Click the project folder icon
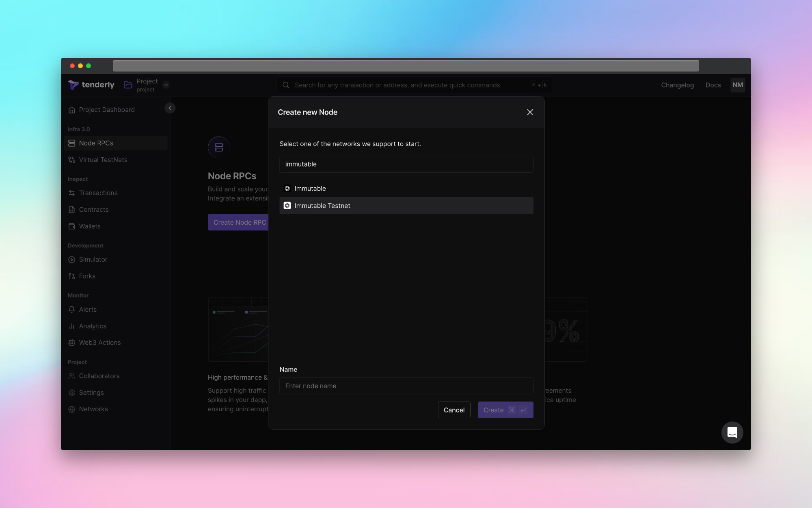The image size is (812, 508). pos(128,85)
